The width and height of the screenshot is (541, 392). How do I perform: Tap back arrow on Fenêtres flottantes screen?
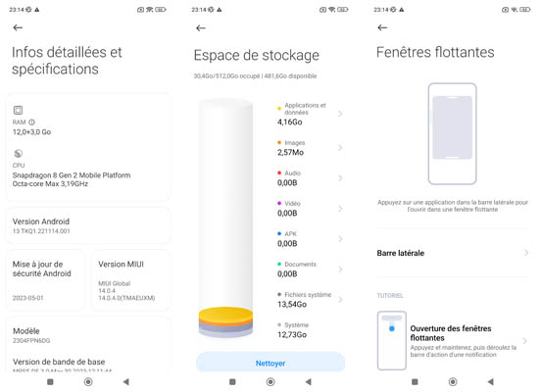[382, 27]
